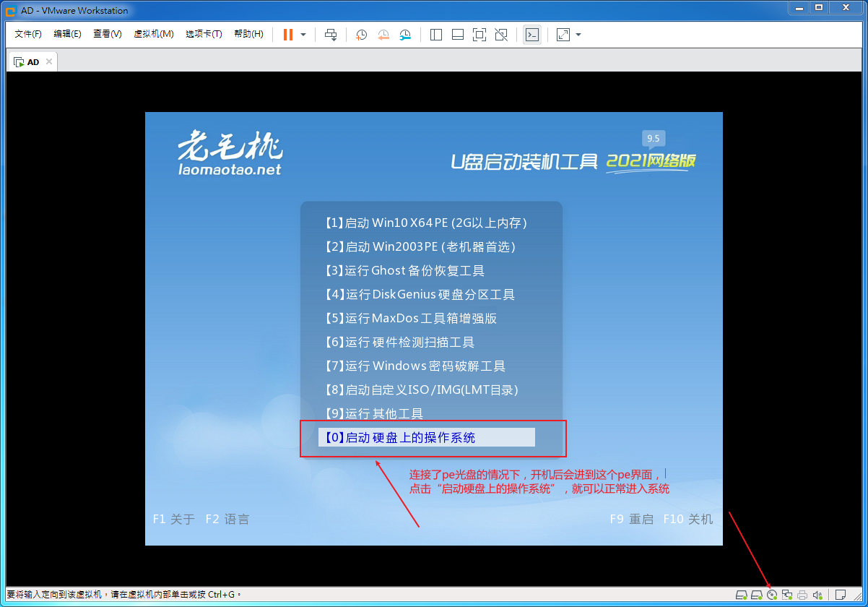Click the VMware Workstation title bar icon
The height and width of the screenshot is (607, 868).
(x=11, y=10)
